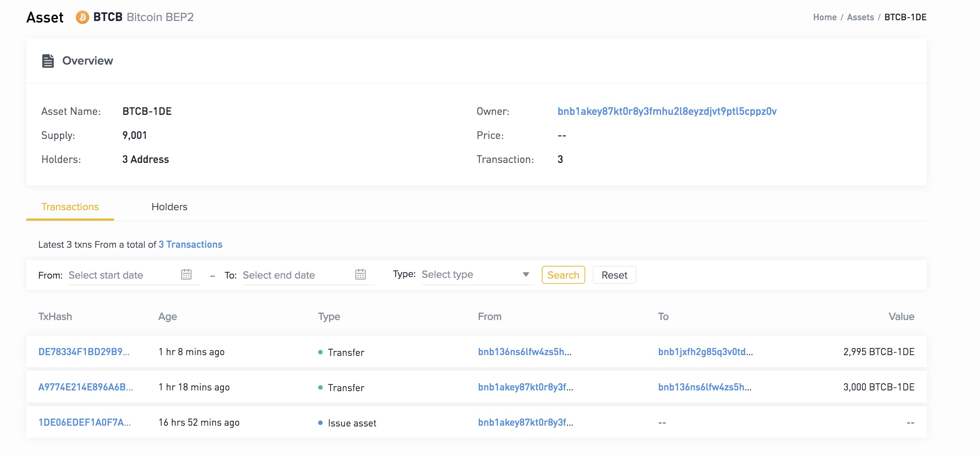The height and width of the screenshot is (455, 980).
Task: Select the value 3,000 BTCB-1DE
Action: click(879, 387)
